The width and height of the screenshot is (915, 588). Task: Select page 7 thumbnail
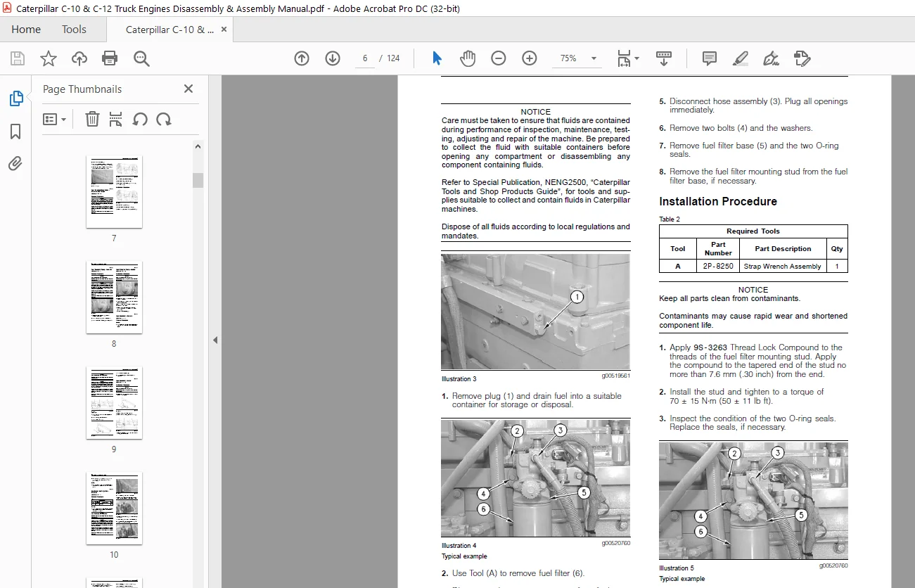pyautogui.click(x=114, y=191)
